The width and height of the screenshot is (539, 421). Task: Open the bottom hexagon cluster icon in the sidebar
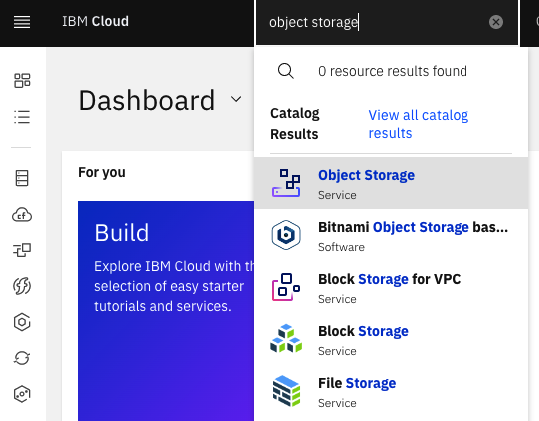point(22,394)
